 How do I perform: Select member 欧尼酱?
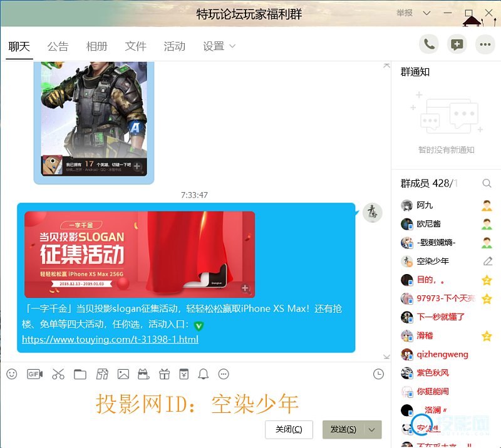click(445, 224)
